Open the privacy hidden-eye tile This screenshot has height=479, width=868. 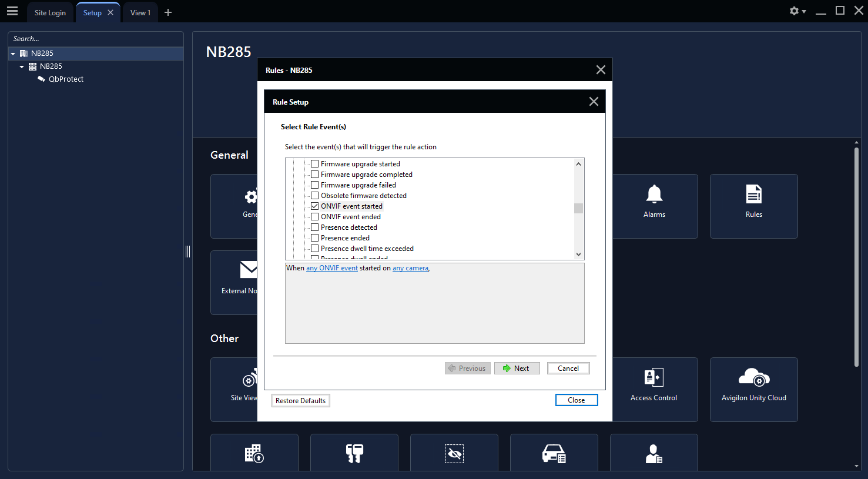(454, 454)
